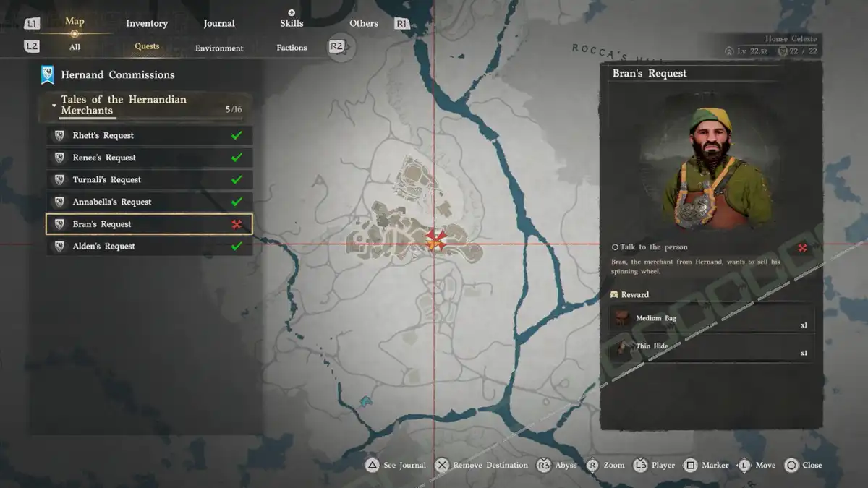Open the Inventory tab
This screenshot has height=488, width=868.
pos(147,23)
